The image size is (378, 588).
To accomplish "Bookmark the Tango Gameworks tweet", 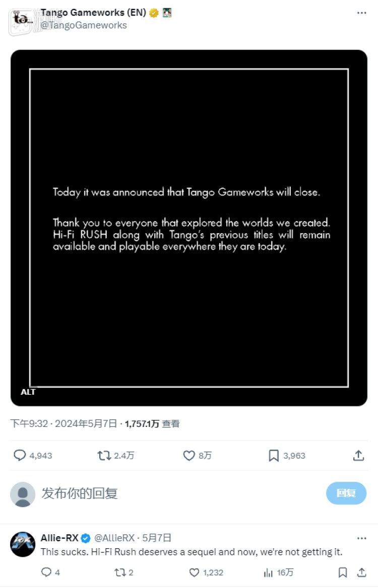I will point(274,456).
